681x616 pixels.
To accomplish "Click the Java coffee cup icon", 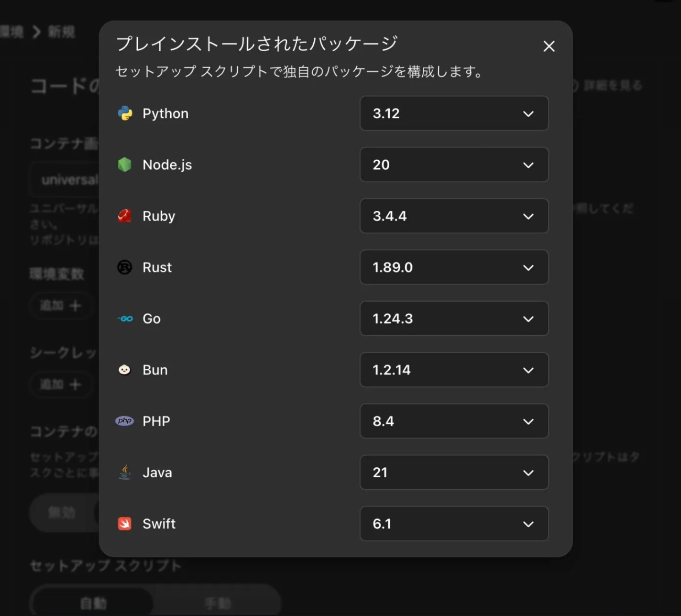I will tap(124, 473).
